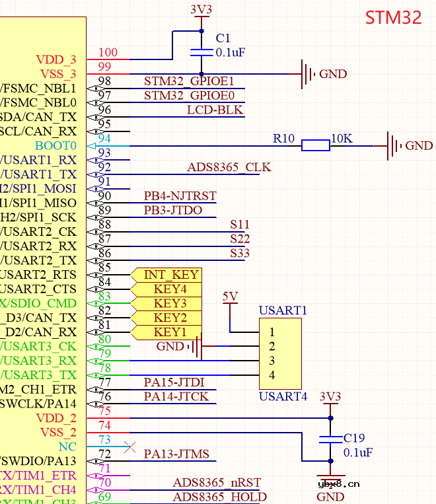
Task: Select the ADS8365_HOLD net label
Action: click(x=219, y=497)
